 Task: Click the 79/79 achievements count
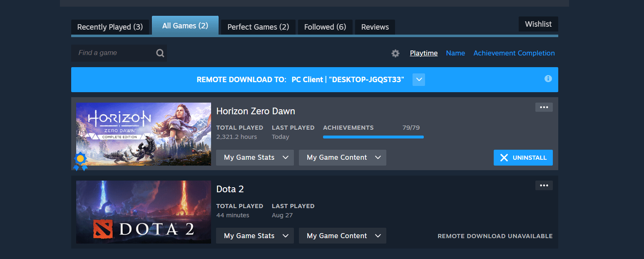point(411,128)
